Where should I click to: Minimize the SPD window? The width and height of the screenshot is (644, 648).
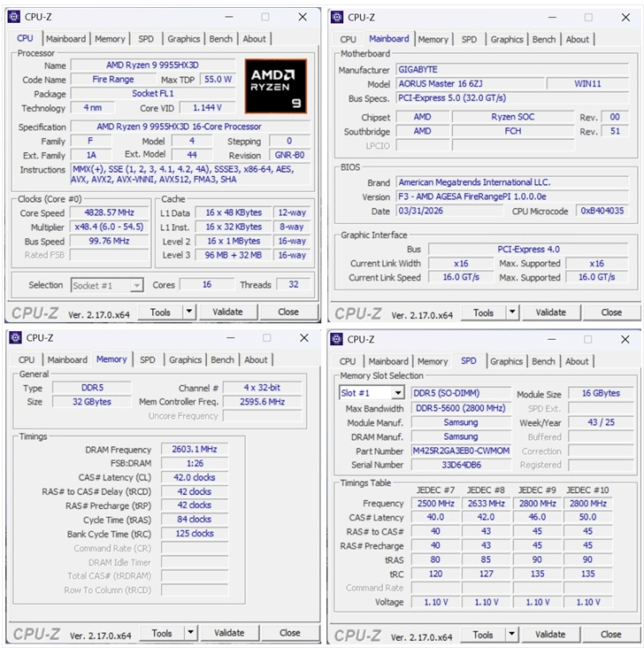551,340
